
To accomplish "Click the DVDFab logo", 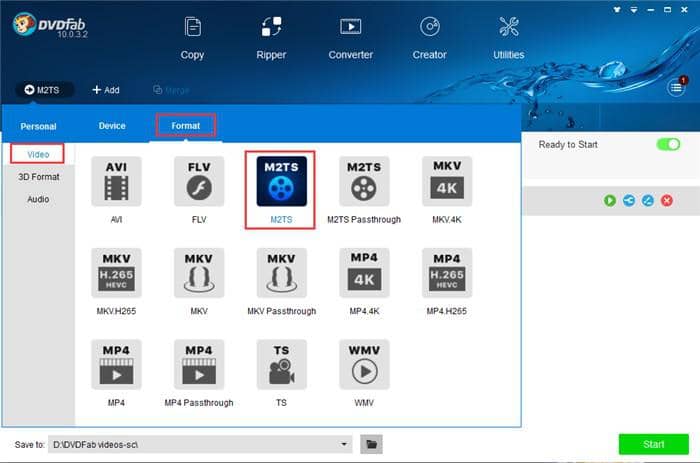I will [x=49, y=25].
